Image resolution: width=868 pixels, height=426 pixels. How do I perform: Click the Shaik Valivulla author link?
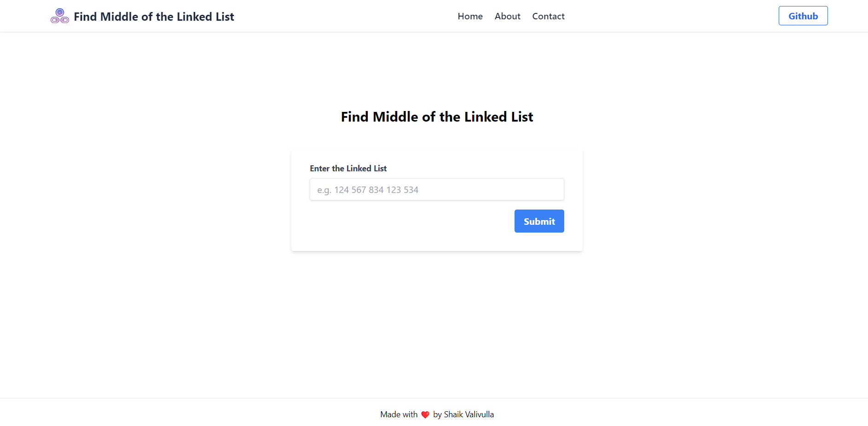tap(469, 414)
